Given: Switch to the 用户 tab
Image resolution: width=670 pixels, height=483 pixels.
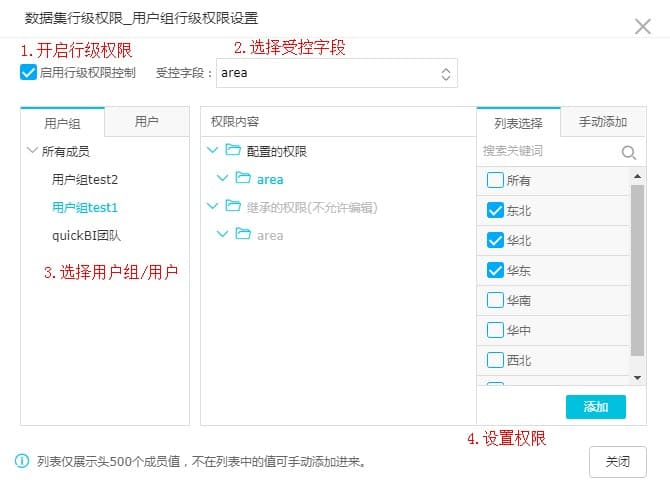Looking at the screenshot, I should 146,122.
